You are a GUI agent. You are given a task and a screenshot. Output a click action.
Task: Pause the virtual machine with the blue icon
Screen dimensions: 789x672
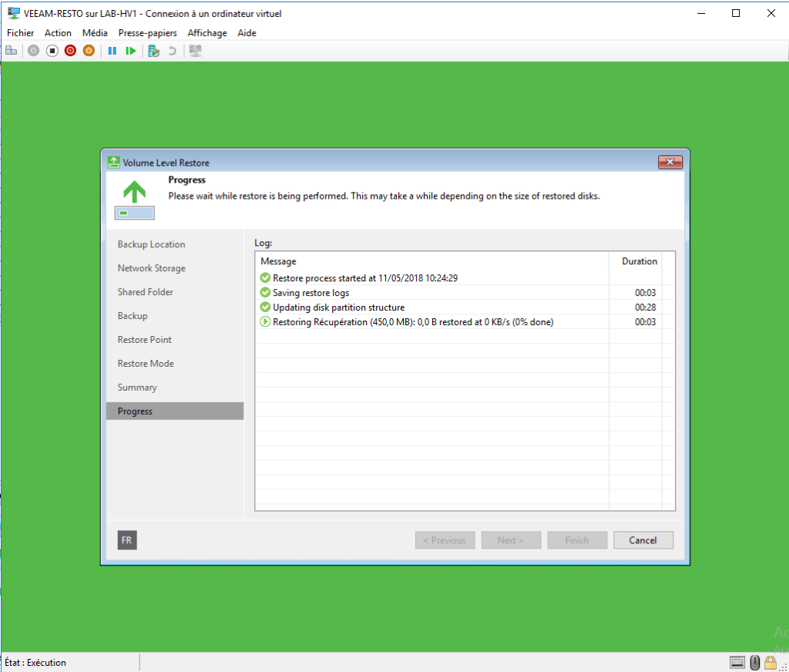pos(112,50)
